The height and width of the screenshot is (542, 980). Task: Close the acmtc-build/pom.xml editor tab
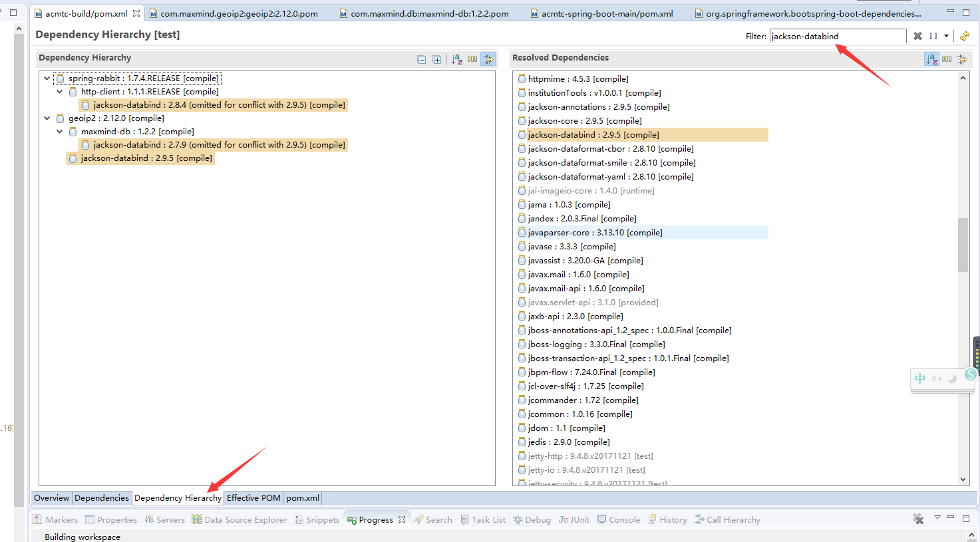point(136,13)
